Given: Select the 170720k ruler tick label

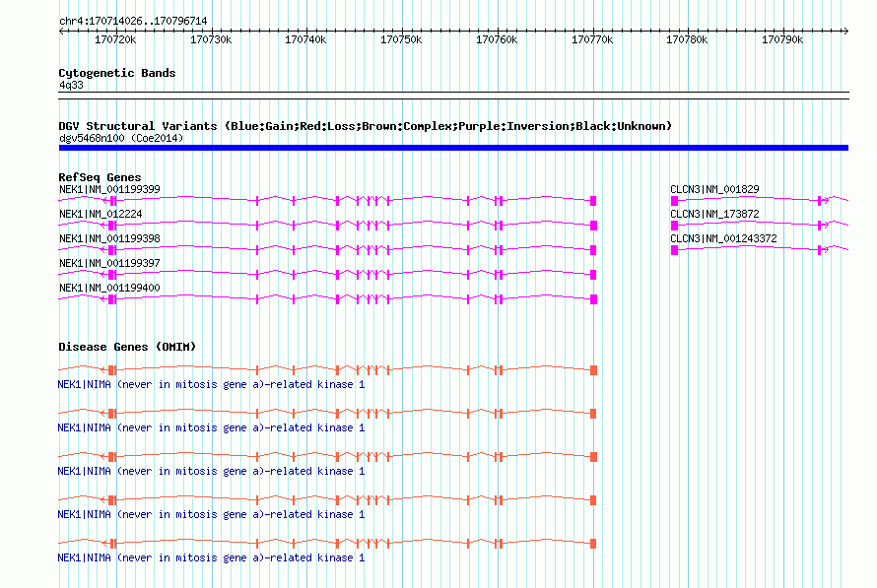Looking at the screenshot, I should (115, 39).
